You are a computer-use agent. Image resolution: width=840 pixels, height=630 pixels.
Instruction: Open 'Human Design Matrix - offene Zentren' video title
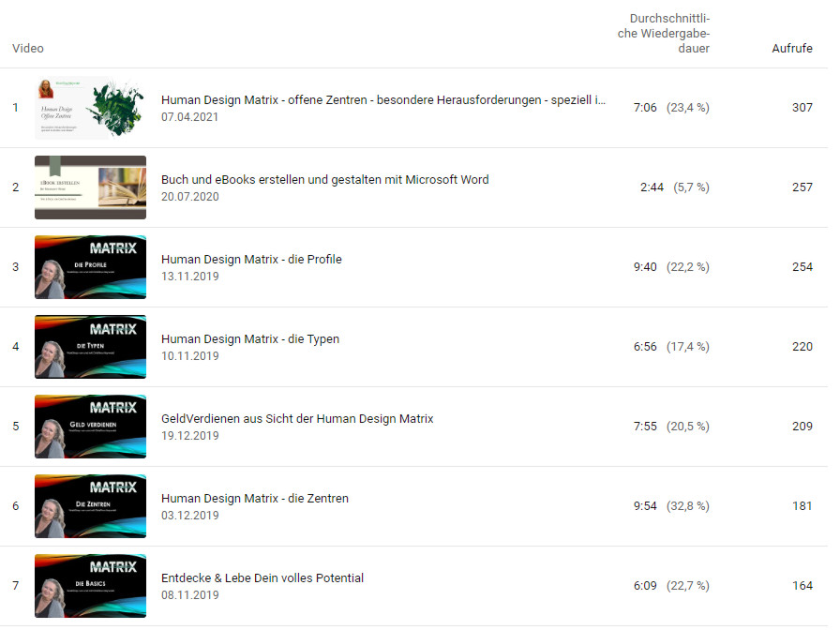tap(382, 99)
